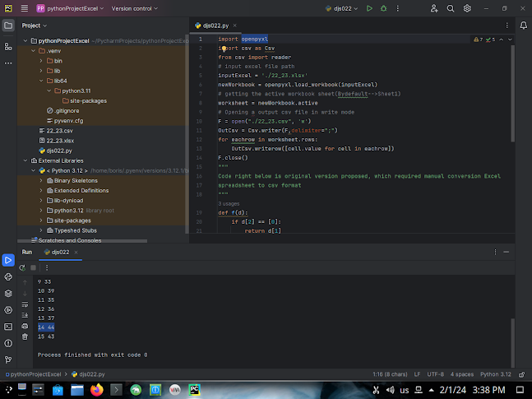Run djs022 with the green play button

(x=369, y=8)
